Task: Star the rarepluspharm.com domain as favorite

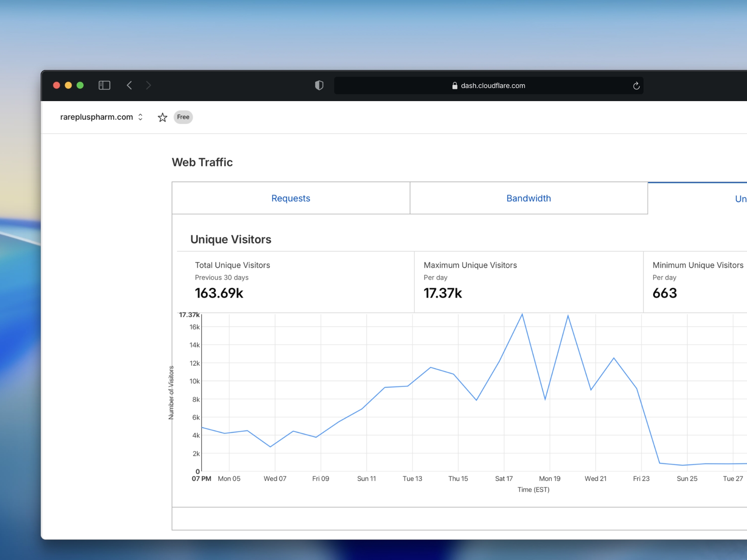Action: click(162, 117)
